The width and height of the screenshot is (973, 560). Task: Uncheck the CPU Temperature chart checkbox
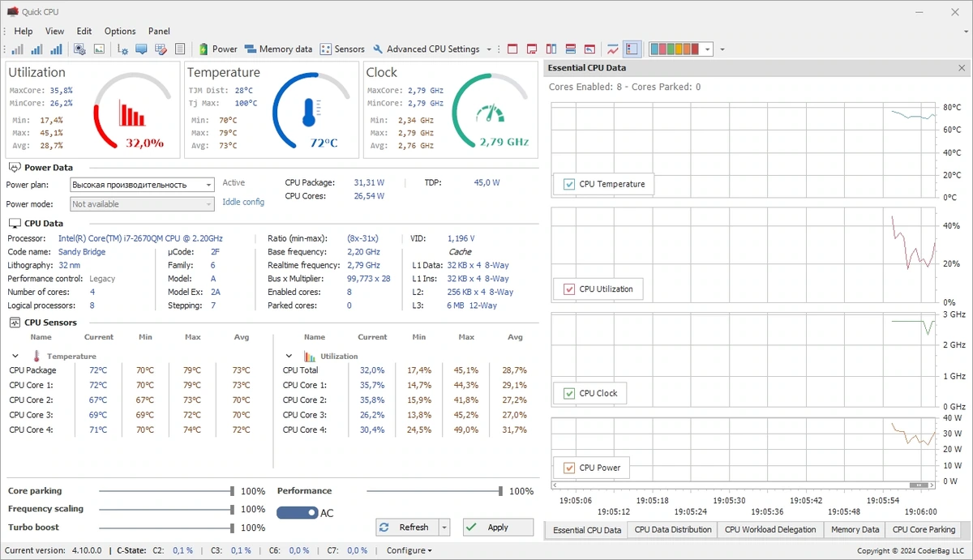(x=568, y=184)
